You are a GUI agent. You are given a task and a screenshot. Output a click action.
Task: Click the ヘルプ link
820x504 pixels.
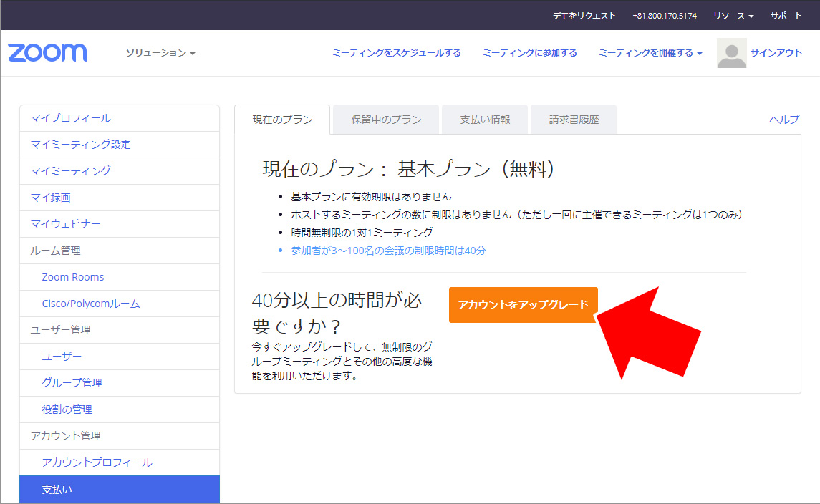(x=784, y=120)
